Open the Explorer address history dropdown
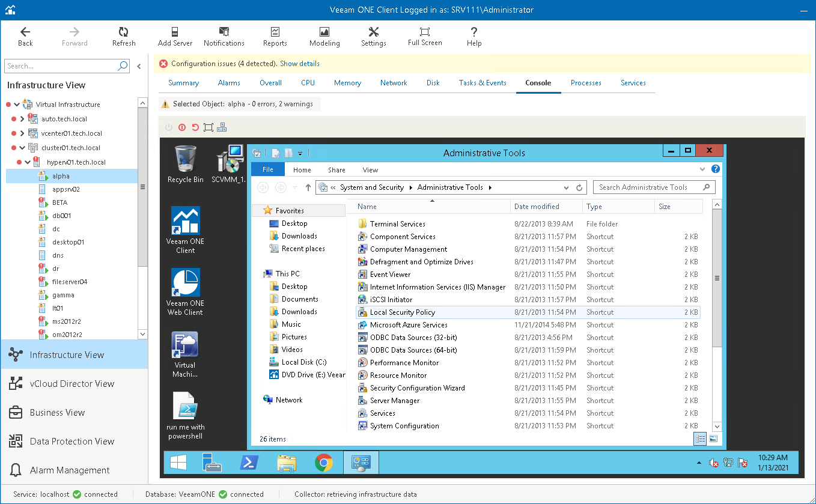816x504 pixels. pyautogui.click(x=567, y=187)
